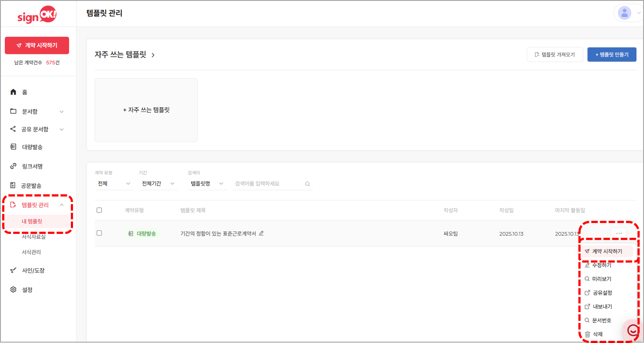
Task: Open the 계약 유형 전체 dropdown
Action: (114, 184)
